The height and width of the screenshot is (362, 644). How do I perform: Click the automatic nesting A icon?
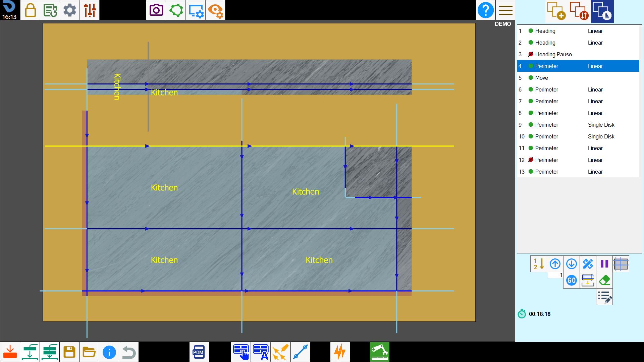261,352
